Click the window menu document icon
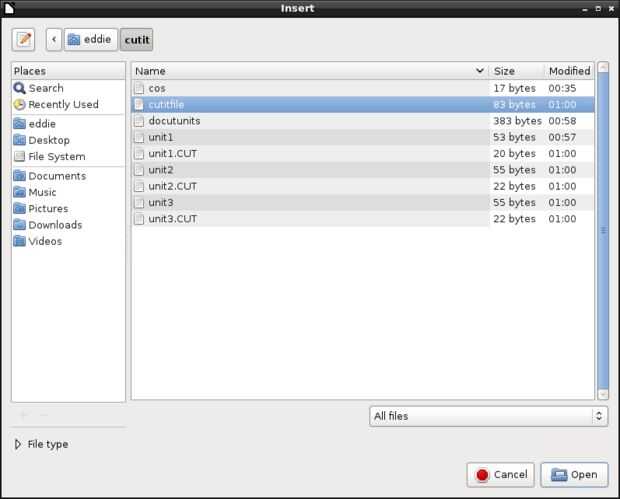Viewport: 620px width, 499px height. 8,8
